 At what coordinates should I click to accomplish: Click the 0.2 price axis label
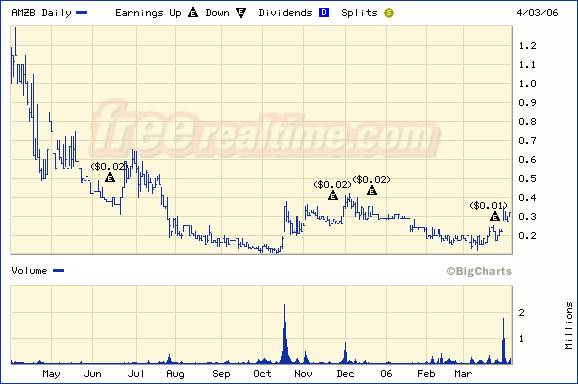[x=527, y=235]
